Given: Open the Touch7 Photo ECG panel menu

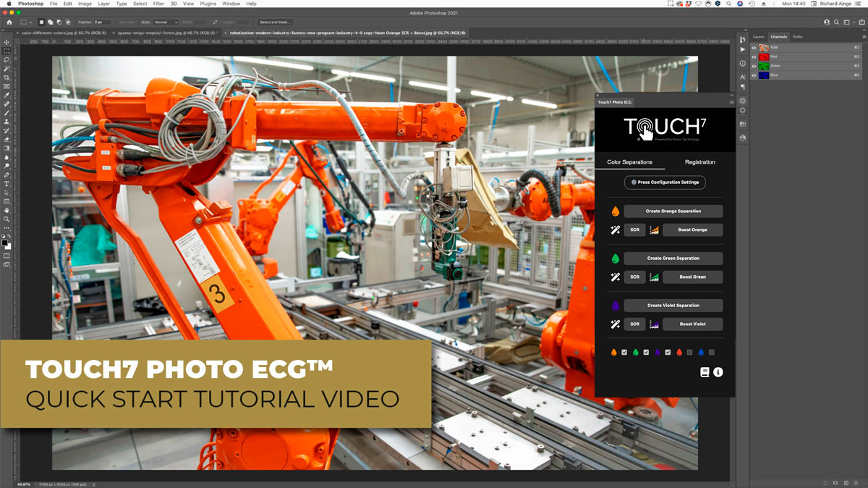Looking at the screenshot, I should (x=731, y=103).
